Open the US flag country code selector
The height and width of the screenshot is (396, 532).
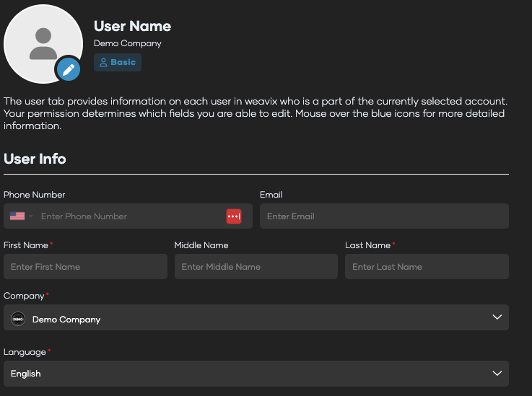[x=22, y=216]
